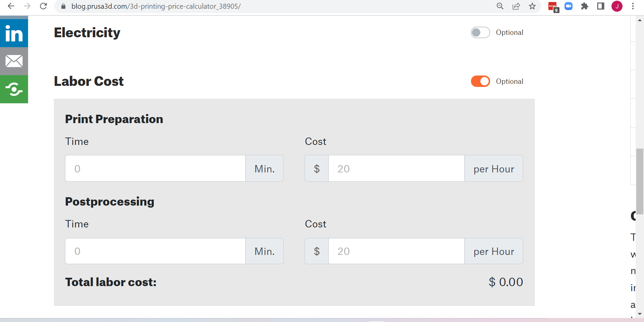This screenshot has width=644, height=322.
Task: Reload the page
Action: pos(43,6)
